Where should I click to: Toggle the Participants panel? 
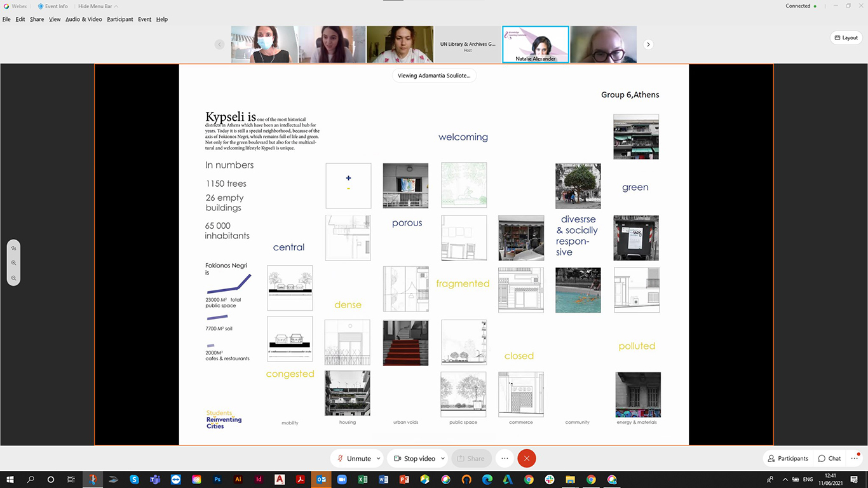(788, 458)
